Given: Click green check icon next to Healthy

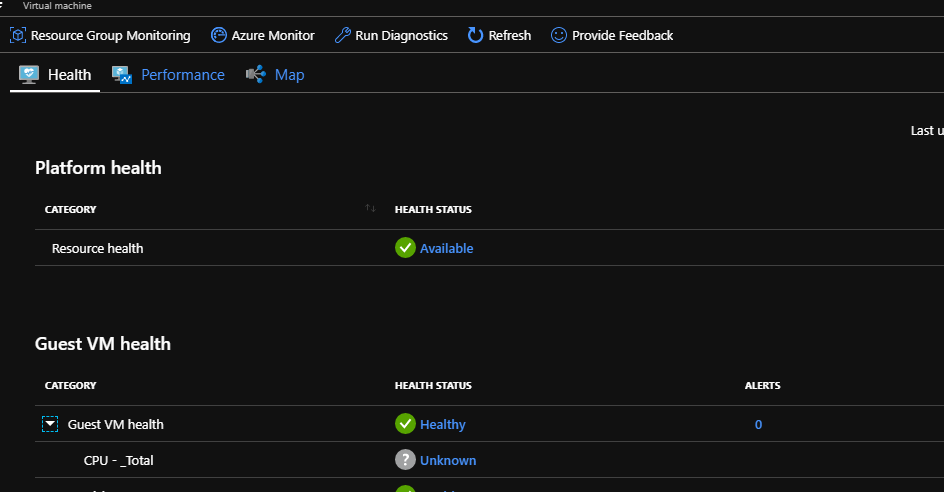Looking at the screenshot, I should pyautogui.click(x=405, y=424).
